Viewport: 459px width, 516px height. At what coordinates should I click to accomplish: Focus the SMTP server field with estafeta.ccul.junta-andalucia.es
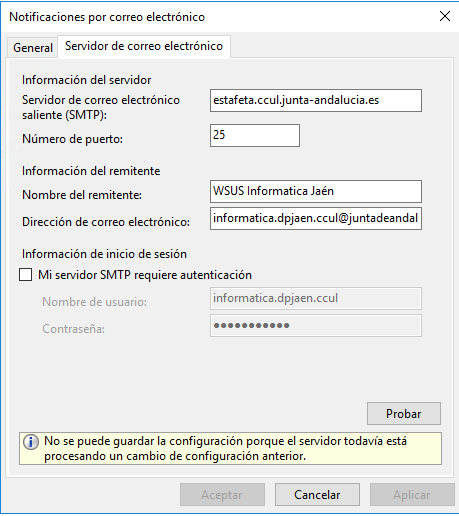point(316,100)
